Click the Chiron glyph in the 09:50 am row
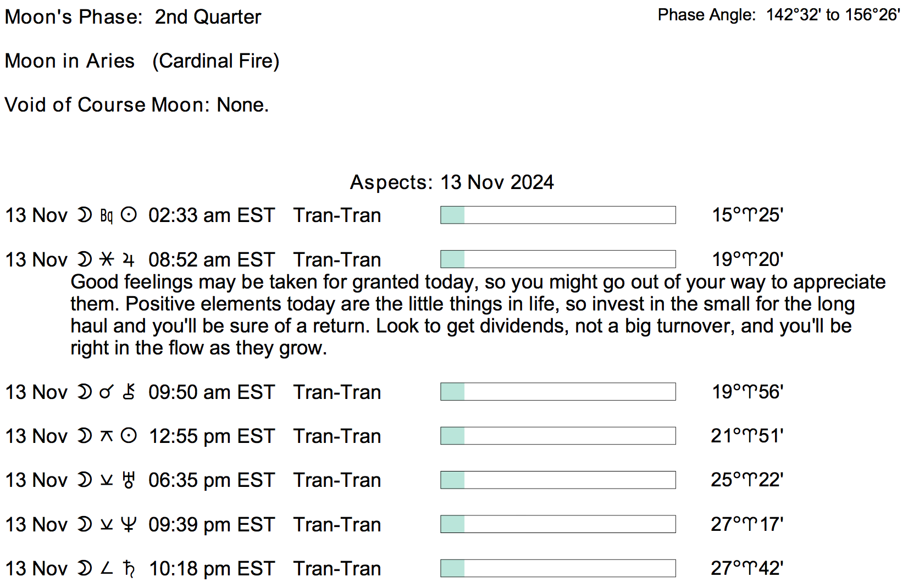 point(129,392)
